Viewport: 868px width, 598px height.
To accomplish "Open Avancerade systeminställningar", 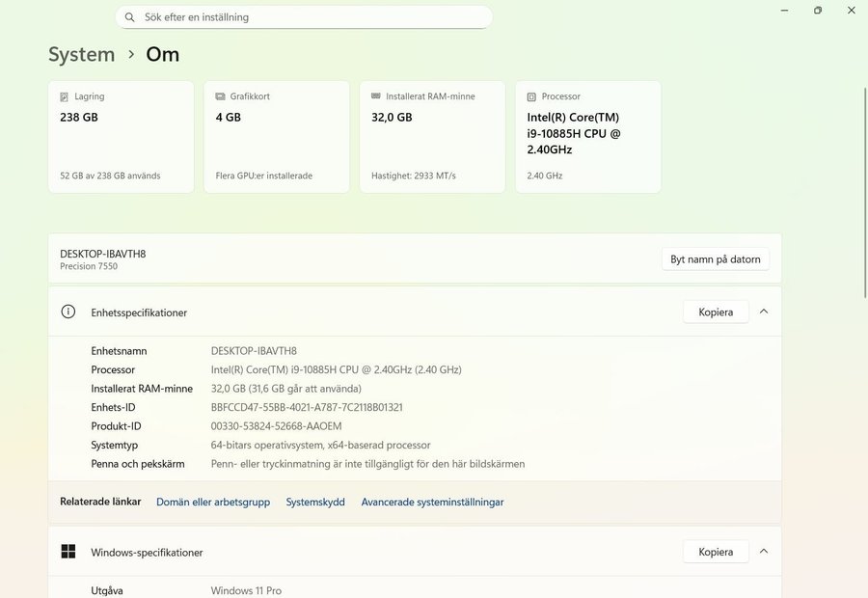I will click(x=432, y=502).
